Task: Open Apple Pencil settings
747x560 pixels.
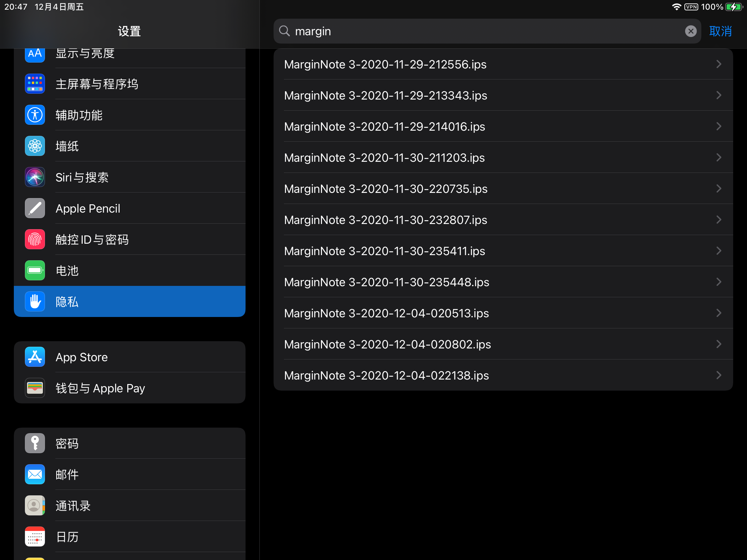Action: (130, 208)
